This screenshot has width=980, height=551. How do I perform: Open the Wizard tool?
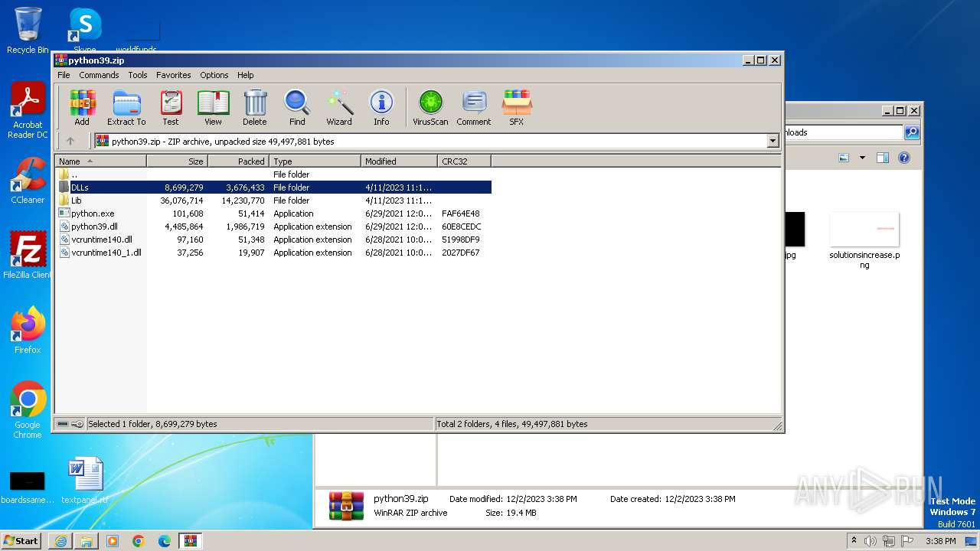coord(339,108)
